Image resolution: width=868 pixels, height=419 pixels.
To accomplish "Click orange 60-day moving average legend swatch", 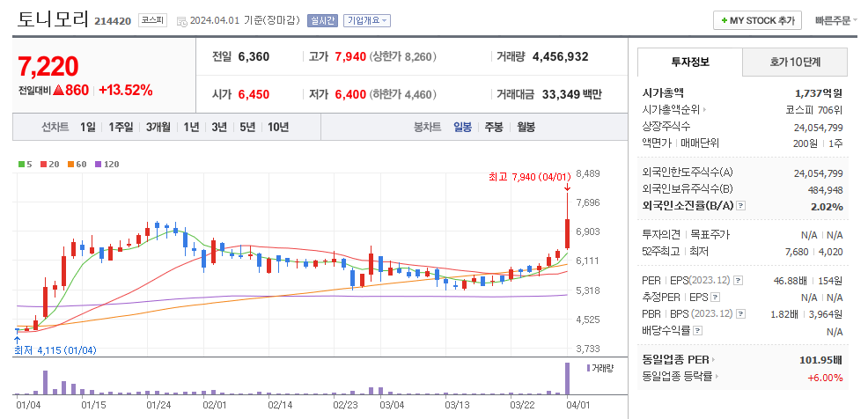I will click(x=70, y=165).
